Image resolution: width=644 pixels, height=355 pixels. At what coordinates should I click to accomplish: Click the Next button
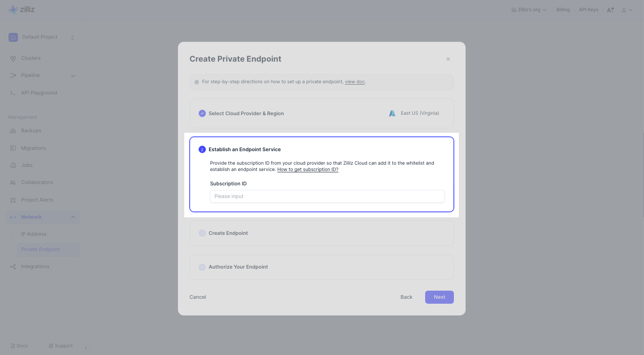point(439,297)
